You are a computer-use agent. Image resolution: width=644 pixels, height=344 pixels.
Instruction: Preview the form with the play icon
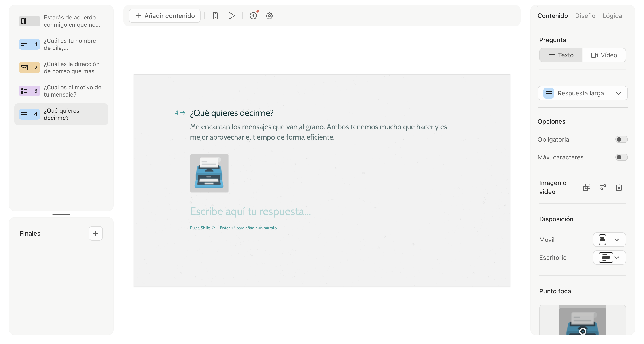(x=231, y=15)
